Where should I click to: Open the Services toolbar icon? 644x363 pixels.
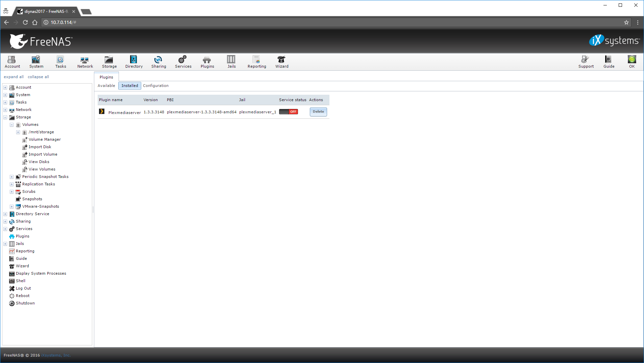pos(183,62)
